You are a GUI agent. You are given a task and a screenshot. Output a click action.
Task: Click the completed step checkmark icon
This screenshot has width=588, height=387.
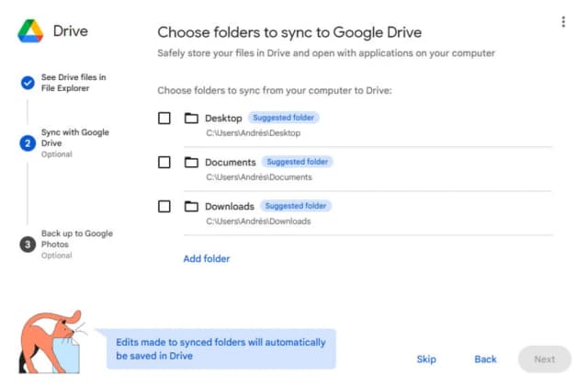[28, 83]
